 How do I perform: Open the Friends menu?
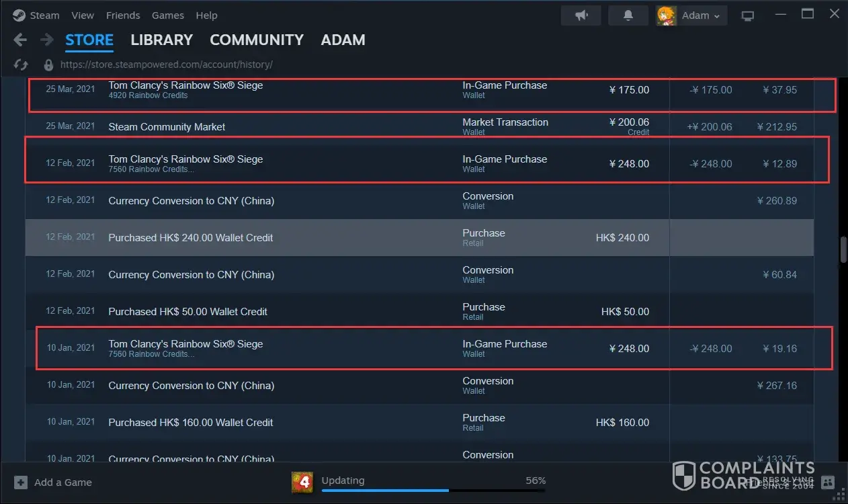[x=123, y=15]
